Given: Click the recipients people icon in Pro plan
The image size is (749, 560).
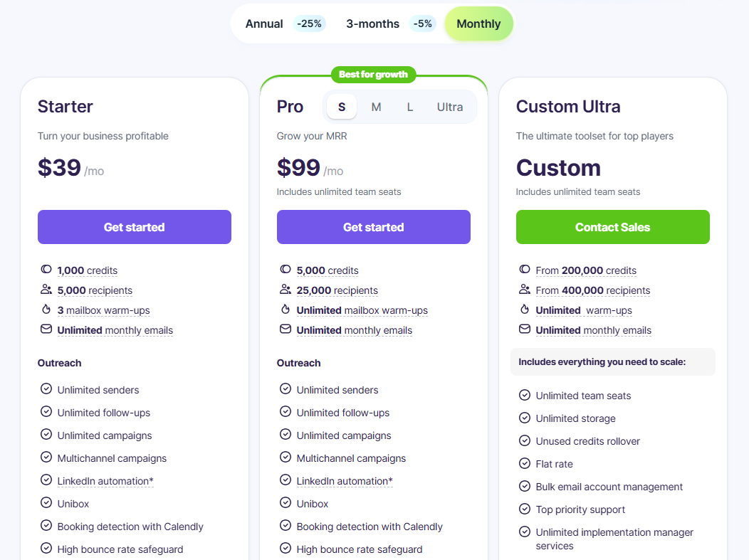Looking at the screenshot, I should click(286, 290).
